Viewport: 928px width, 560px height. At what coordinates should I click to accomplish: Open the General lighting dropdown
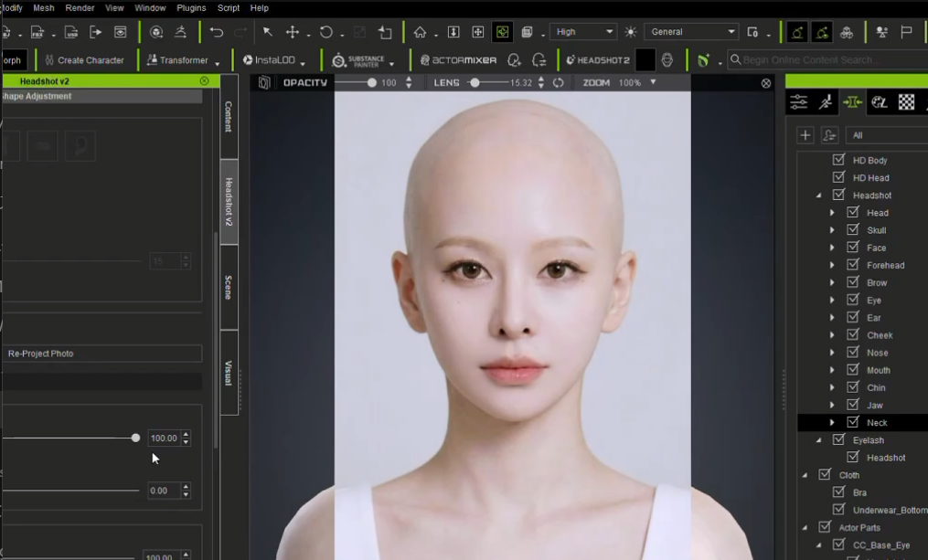coord(692,32)
